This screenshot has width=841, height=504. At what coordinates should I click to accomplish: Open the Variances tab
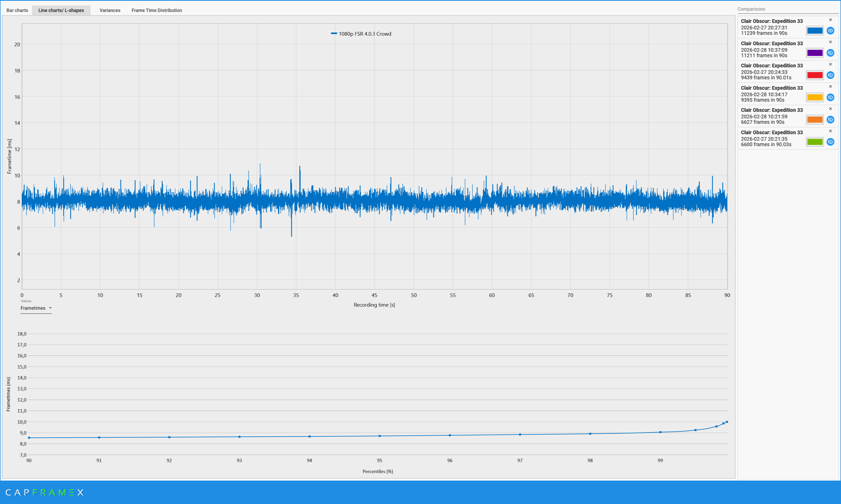tap(109, 10)
